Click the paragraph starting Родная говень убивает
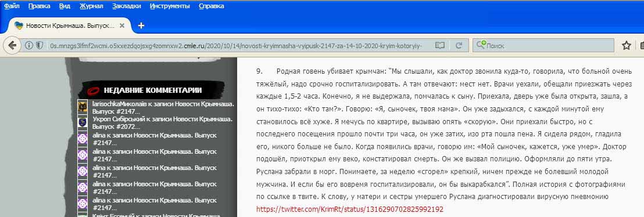This screenshot has height=217, width=644. [x=443, y=134]
